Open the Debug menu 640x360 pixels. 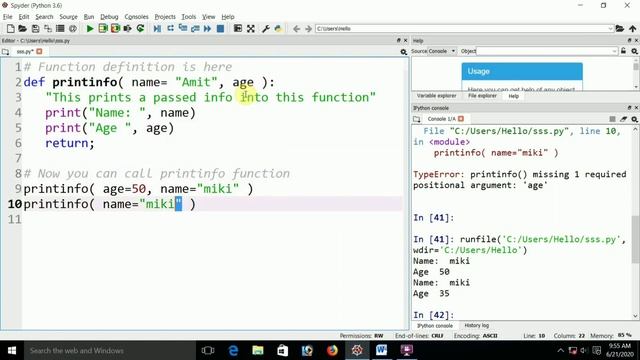109,17
